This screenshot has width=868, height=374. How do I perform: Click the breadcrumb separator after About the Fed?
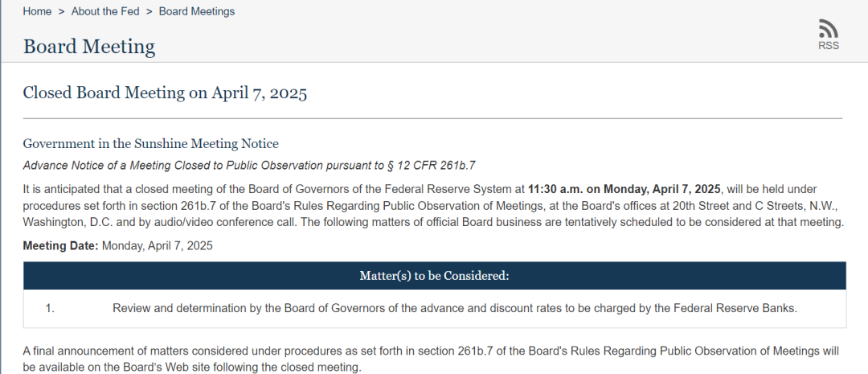pos(149,11)
